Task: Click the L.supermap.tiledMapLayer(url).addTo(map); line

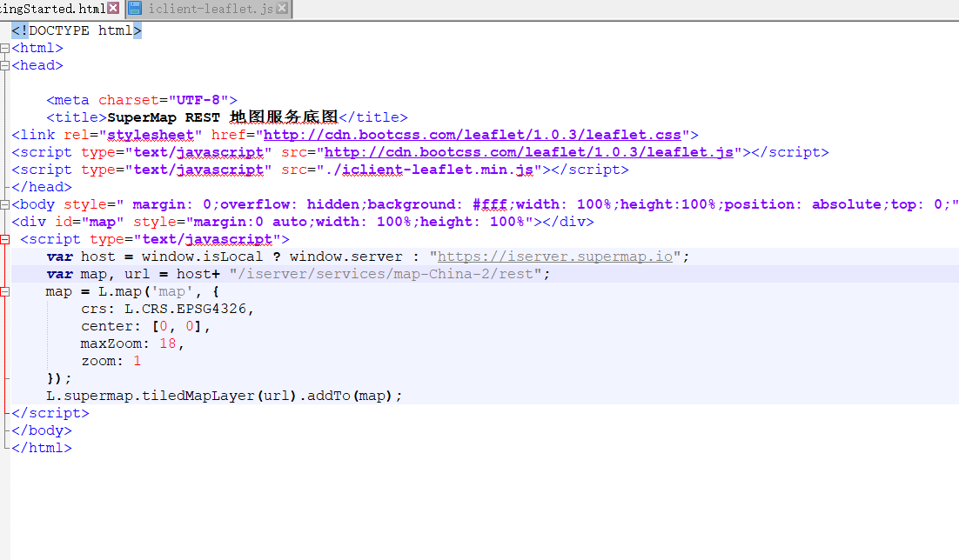Action: coord(225,397)
